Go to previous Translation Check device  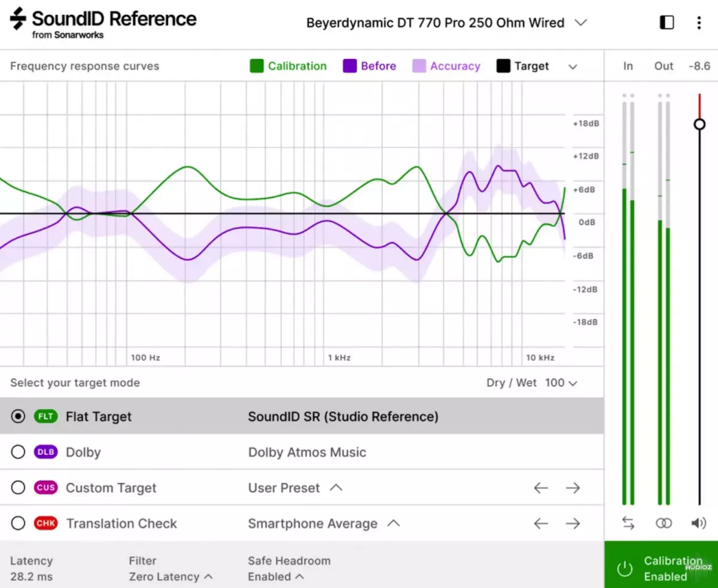[541, 523]
